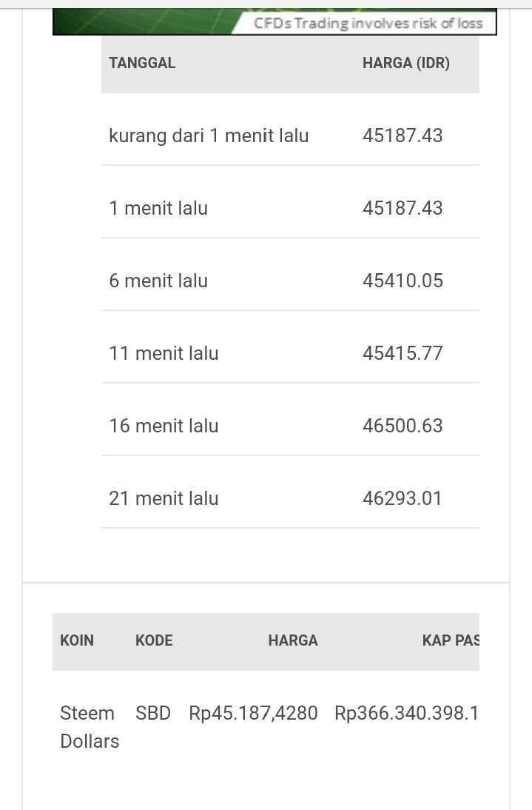This screenshot has height=810, width=532.
Task: Click the HARGA header in coin table
Action: 293,640
